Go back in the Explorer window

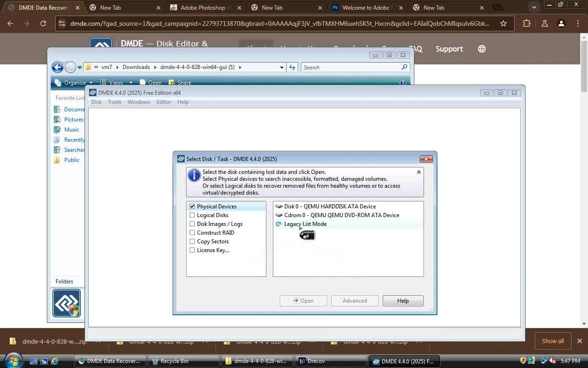click(57, 67)
